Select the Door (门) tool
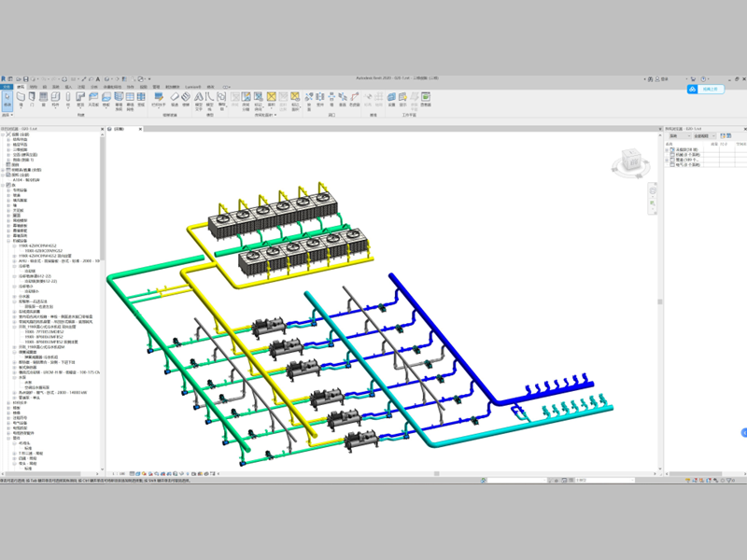Image resolution: width=747 pixels, height=560 pixels. click(33, 99)
